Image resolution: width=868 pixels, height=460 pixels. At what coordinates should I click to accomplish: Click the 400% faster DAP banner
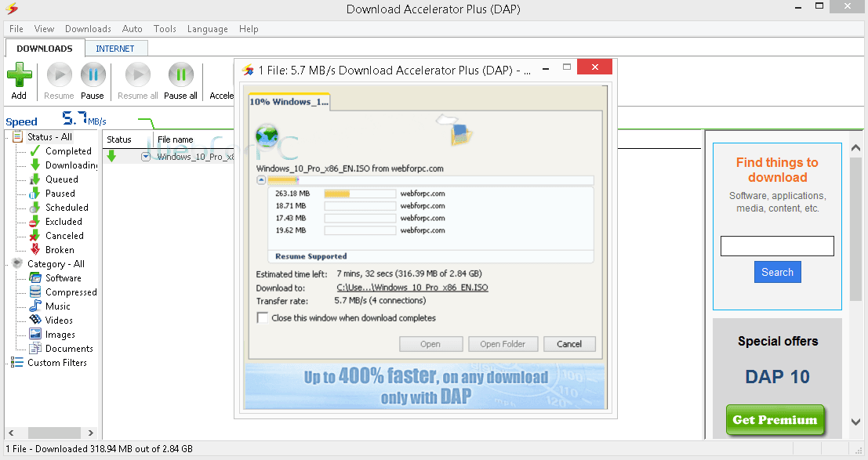pos(424,386)
